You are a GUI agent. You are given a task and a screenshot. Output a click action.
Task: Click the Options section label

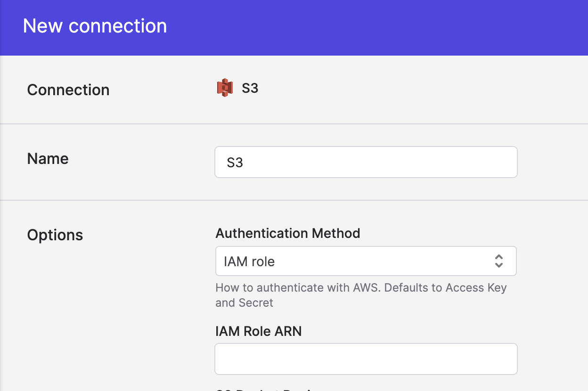coord(55,235)
